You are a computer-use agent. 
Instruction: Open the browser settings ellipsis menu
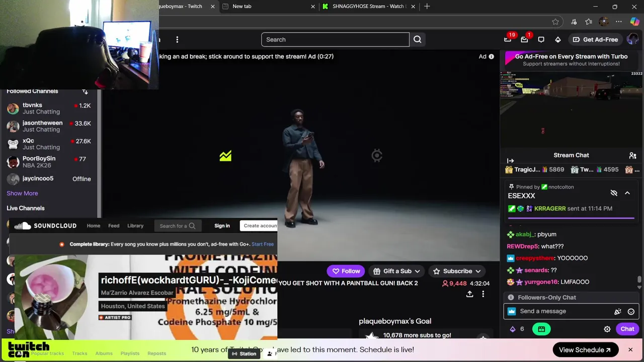tap(619, 22)
